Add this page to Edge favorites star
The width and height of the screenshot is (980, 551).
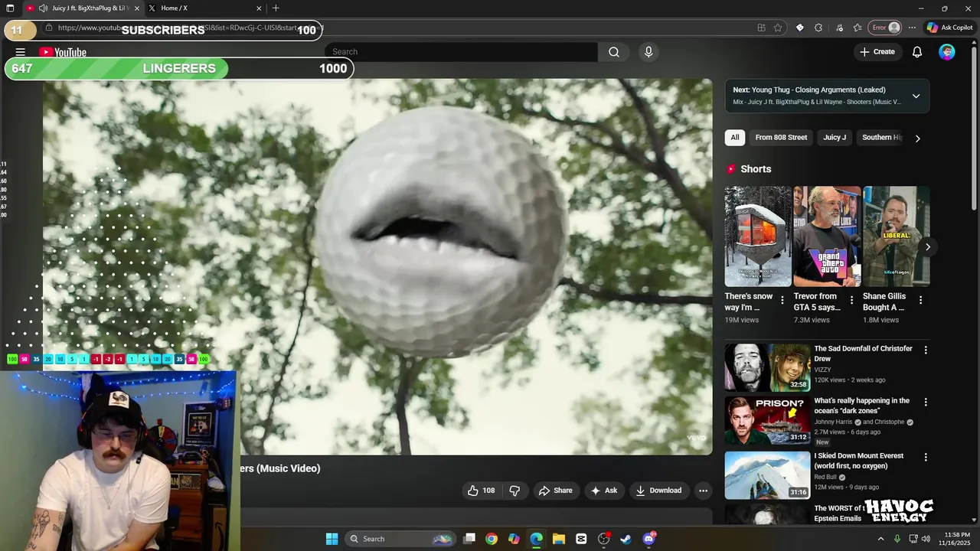(778, 28)
